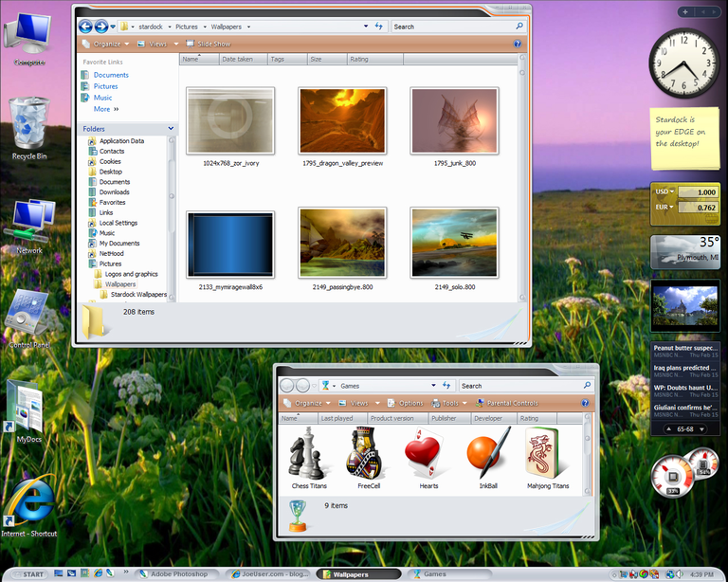Open the Tools dropdown in Games window
This screenshot has width=728, height=582.
(449, 403)
